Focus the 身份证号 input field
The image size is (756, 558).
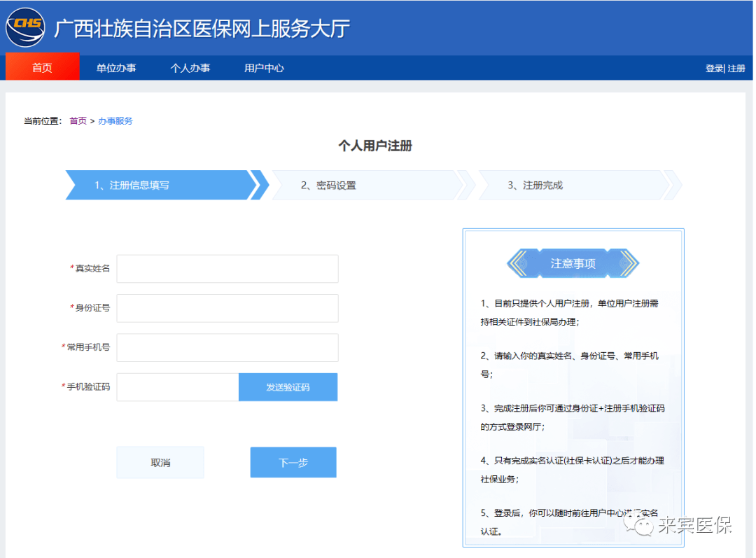coord(227,308)
